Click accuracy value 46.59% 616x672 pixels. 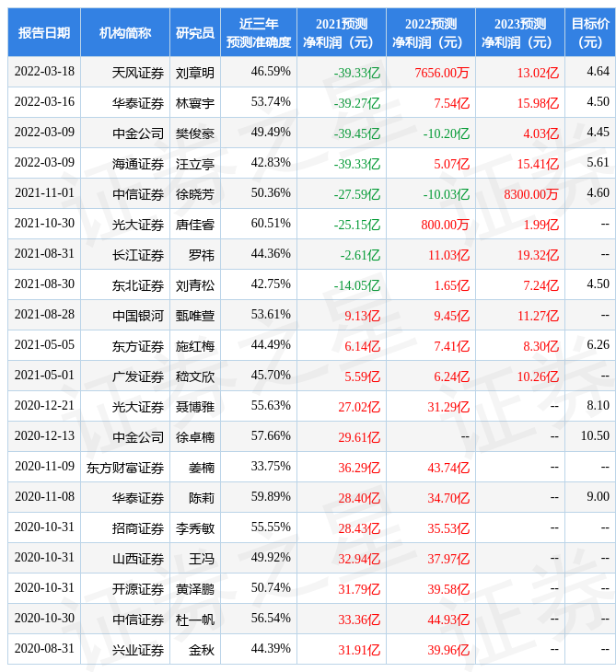pos(271,72)
